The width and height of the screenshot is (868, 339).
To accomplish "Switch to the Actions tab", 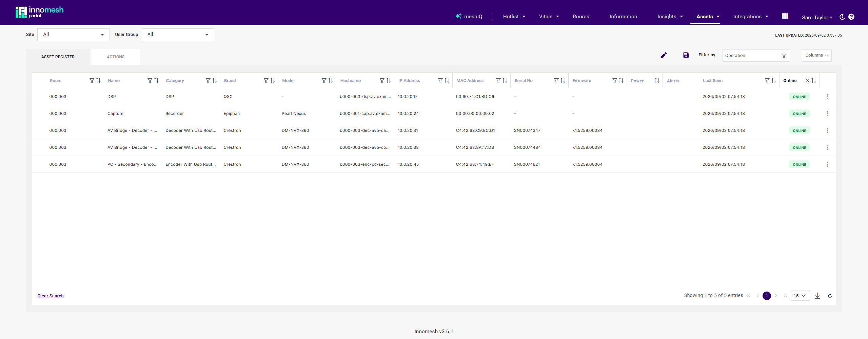I will pyautogui.click(x=116, y=57).
